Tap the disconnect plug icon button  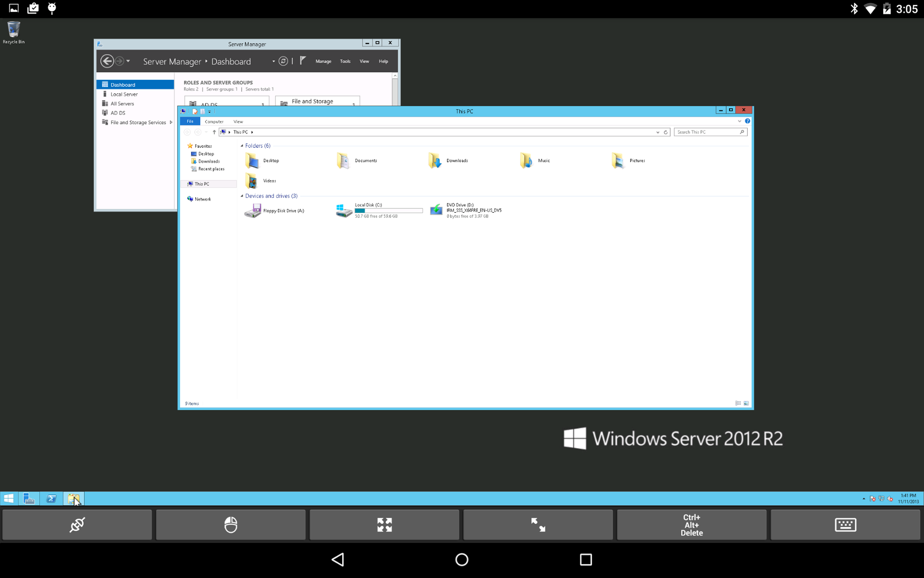(x=77, y=525)
